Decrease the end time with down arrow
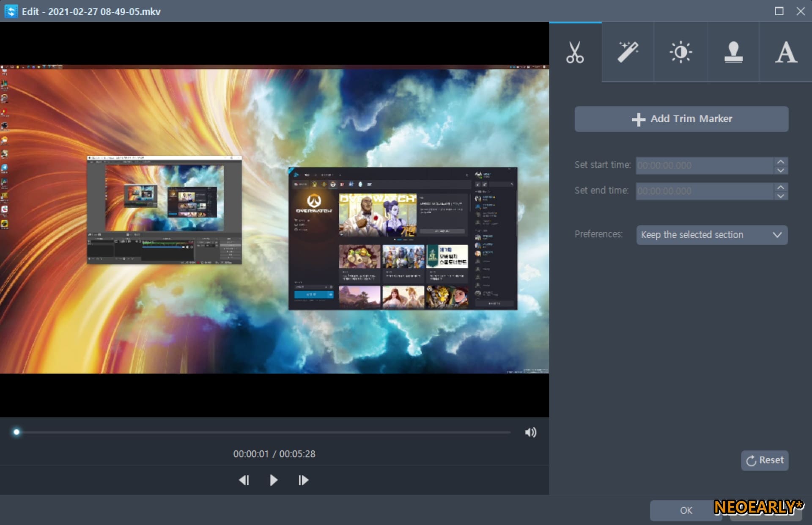812x525 pixels. point(781,196)
